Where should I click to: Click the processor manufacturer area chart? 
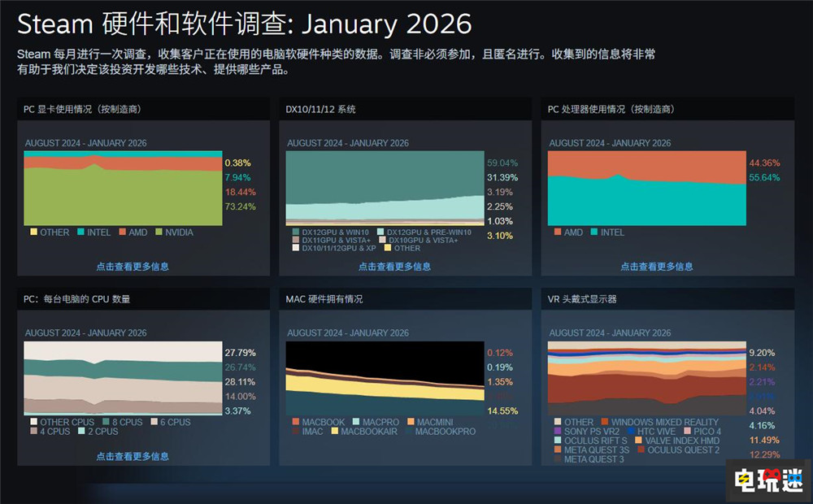647,189
